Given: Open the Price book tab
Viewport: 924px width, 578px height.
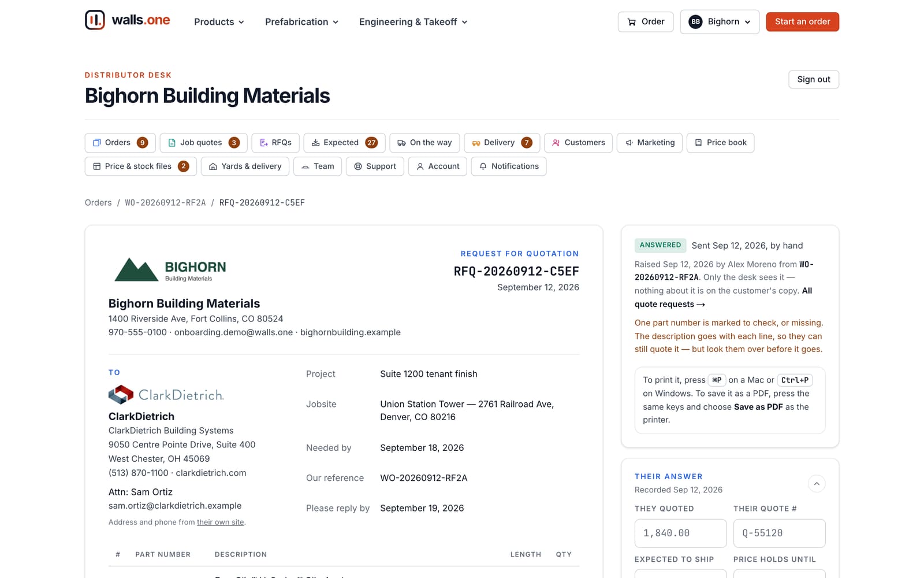Looking at the screenshot, I should 720,143.
